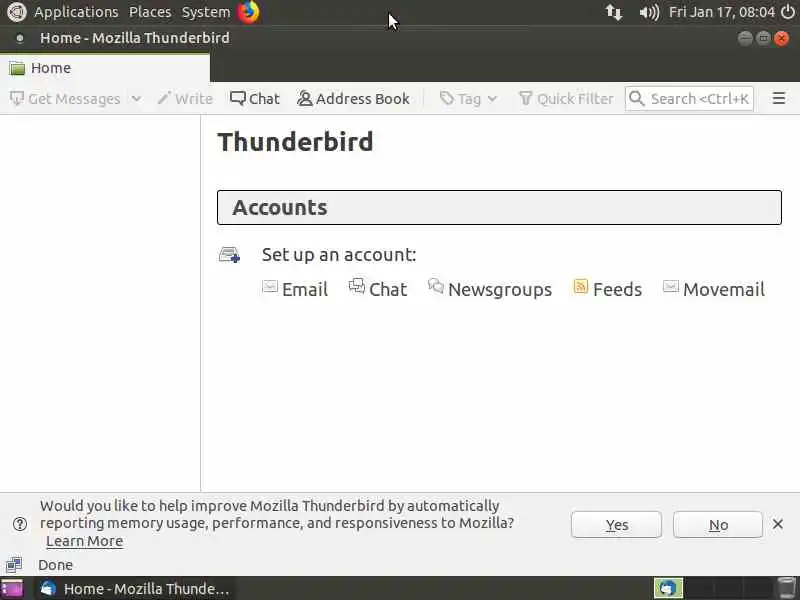Open the Learn More link
800x600 pixels.
coord(84,541)
